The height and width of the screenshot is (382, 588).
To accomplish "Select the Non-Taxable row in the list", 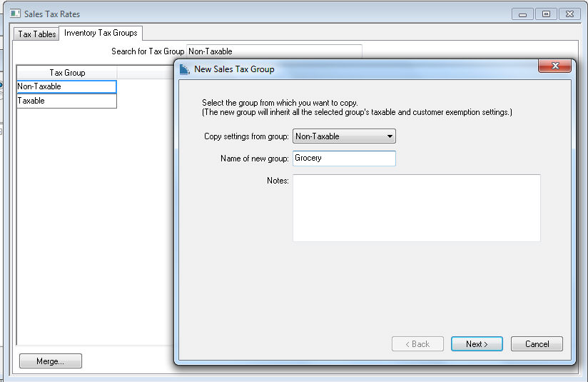I will coord(66,86).
